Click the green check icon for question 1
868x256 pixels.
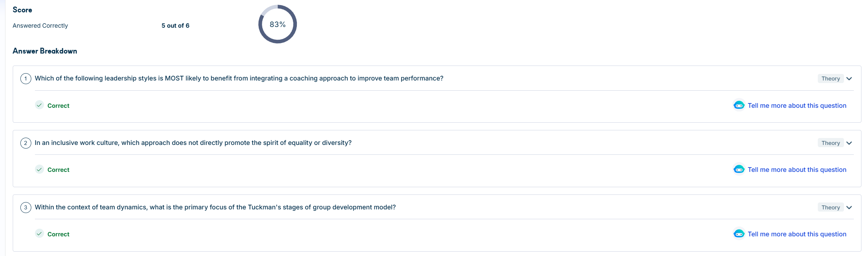click(39, 105)
